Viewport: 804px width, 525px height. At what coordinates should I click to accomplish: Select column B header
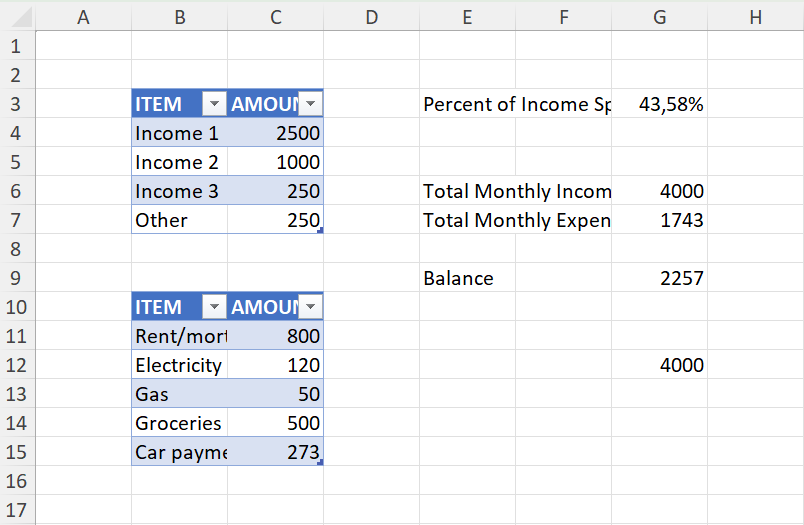pyautogui.click(x=179, y=17)
